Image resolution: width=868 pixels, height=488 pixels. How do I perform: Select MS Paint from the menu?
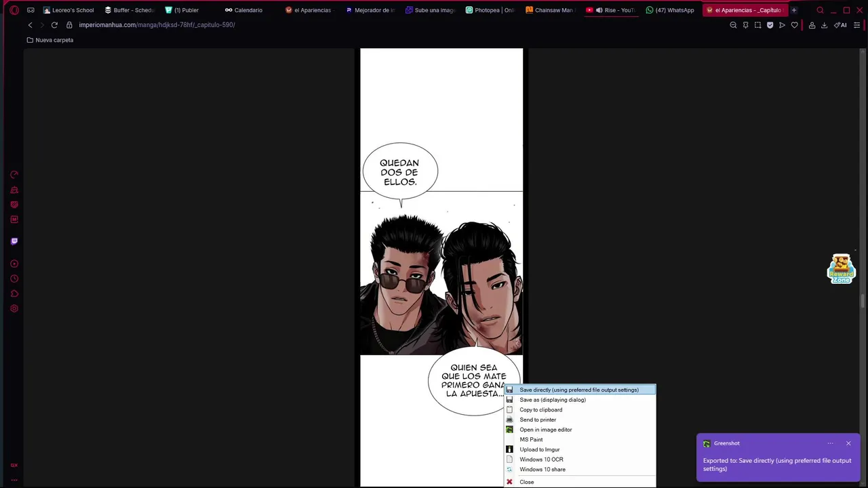[x=580, y=439]
